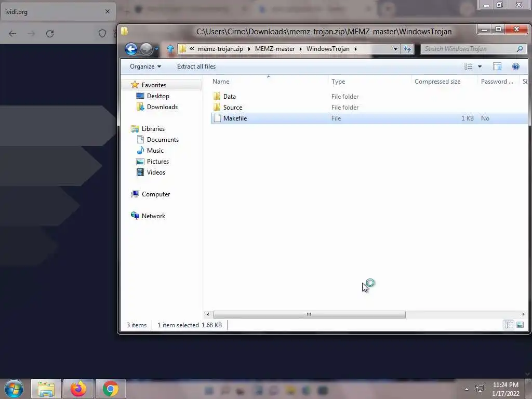Maximize the Explorer window
This screenshot has width=532, height=399.
tap(498, 30)
